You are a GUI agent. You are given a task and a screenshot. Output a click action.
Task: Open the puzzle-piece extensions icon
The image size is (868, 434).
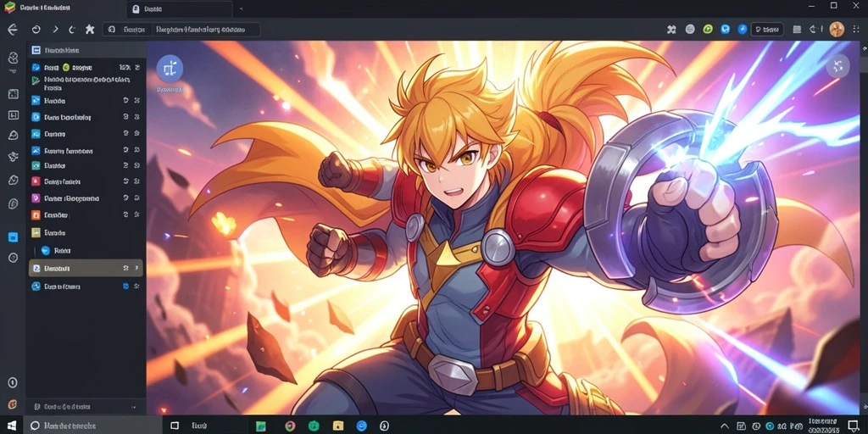pos(671,30)
